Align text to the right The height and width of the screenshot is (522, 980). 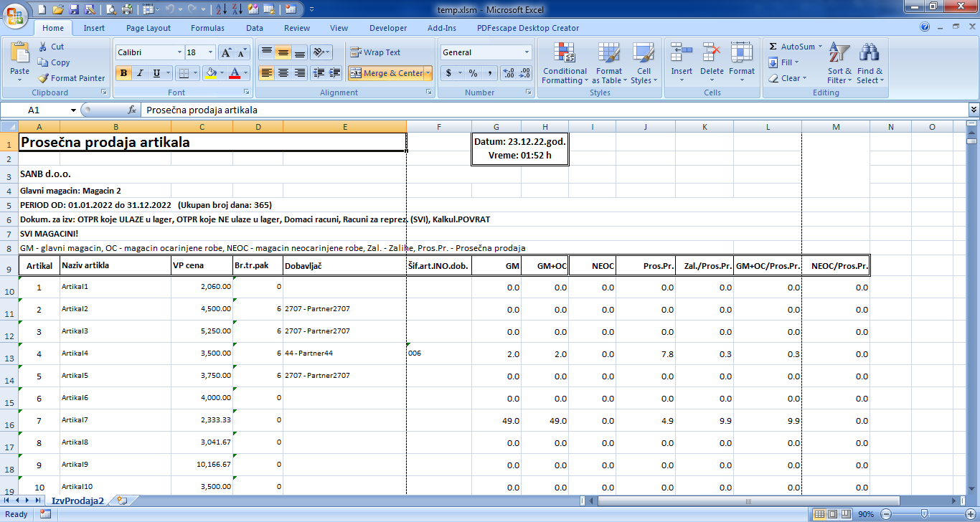(300, 72)
